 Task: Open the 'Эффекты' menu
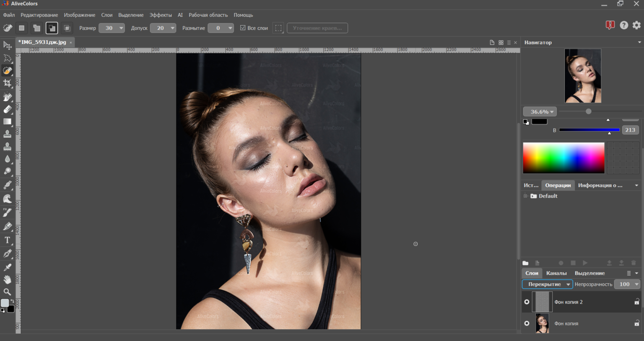[161, 15]
